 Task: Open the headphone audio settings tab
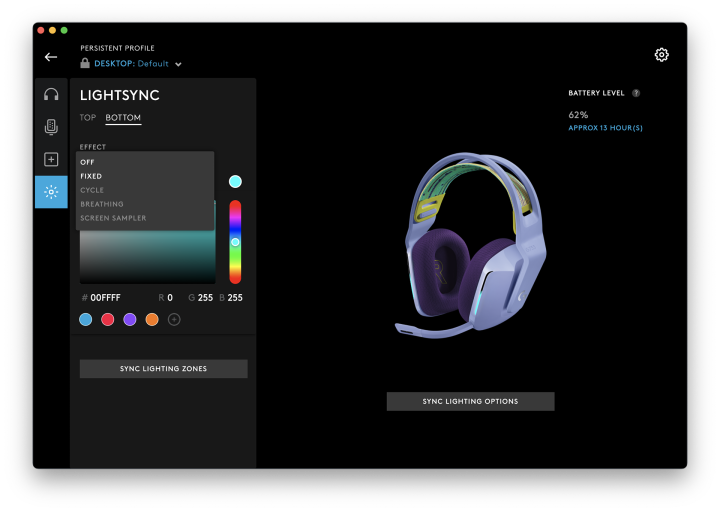pos(51,95)
